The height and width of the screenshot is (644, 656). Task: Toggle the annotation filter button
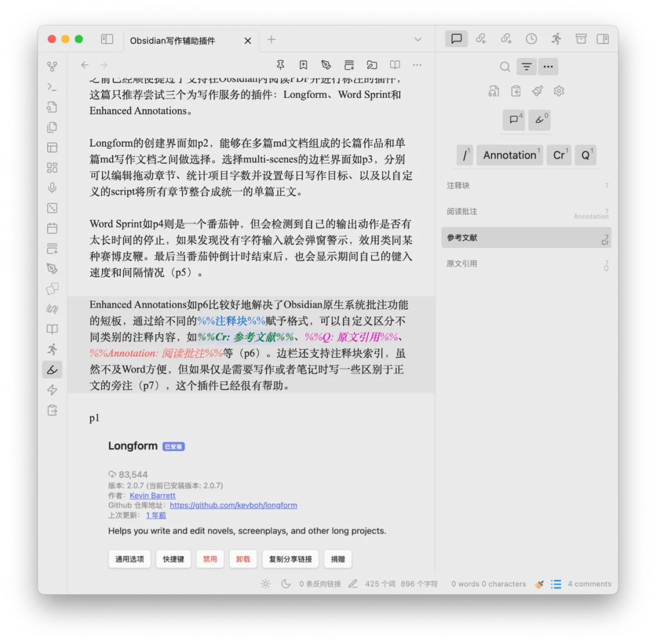(527, 67)
